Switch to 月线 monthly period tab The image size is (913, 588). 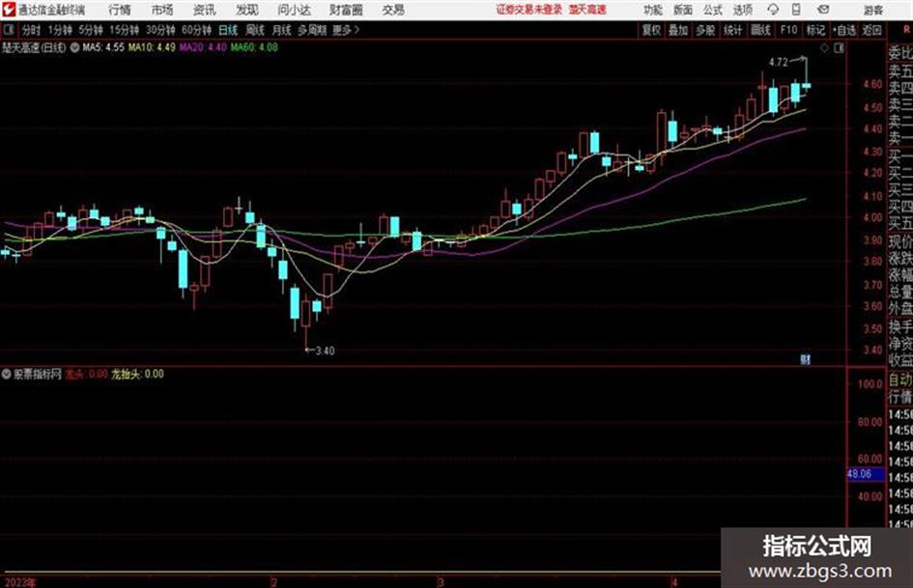tap(282, 30)
